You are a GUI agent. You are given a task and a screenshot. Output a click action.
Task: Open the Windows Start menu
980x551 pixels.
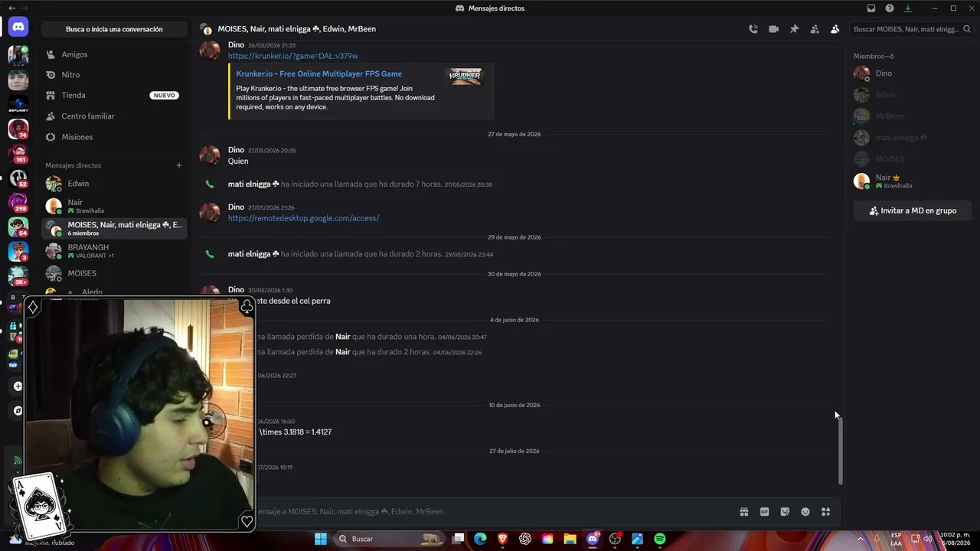(321, 539)
